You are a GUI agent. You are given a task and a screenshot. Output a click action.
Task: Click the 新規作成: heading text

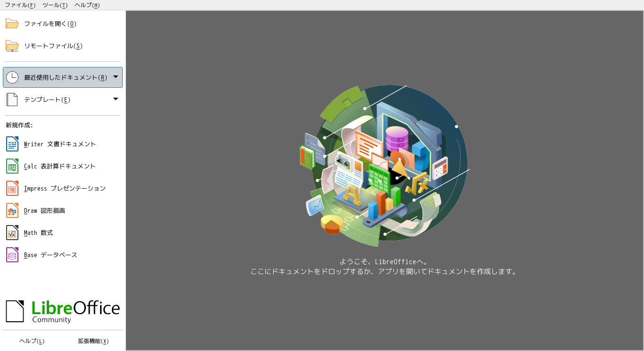pyautogui.click(x=19, y=125)
